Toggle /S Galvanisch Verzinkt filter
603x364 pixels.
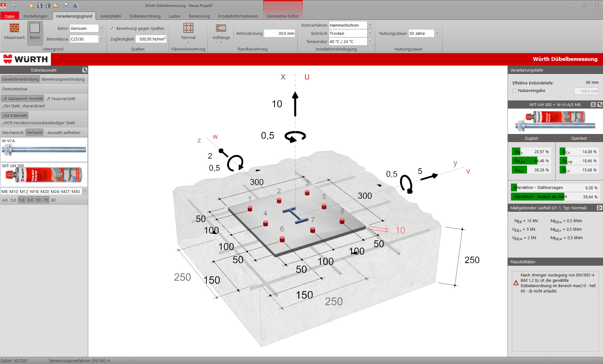click(23, 99)
